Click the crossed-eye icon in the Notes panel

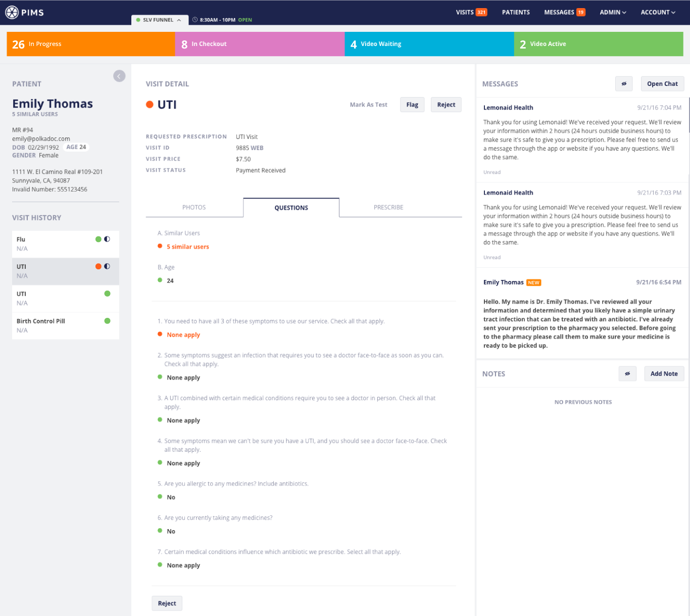tap(627, 373)
